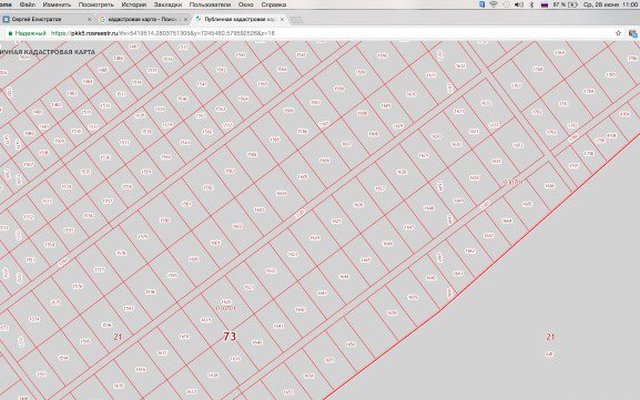Switch to the Сергей Елистратов tab

click(x=47, y=19)
